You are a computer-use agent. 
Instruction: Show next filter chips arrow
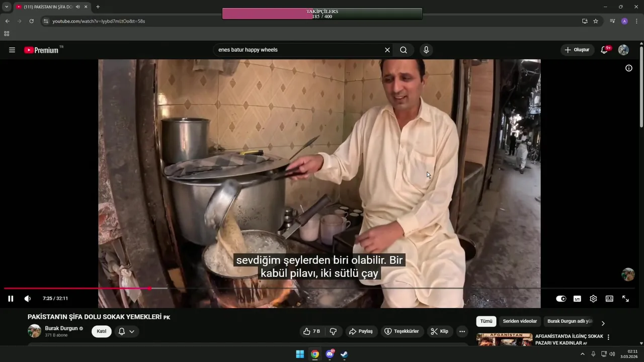(x=603, y=323)
